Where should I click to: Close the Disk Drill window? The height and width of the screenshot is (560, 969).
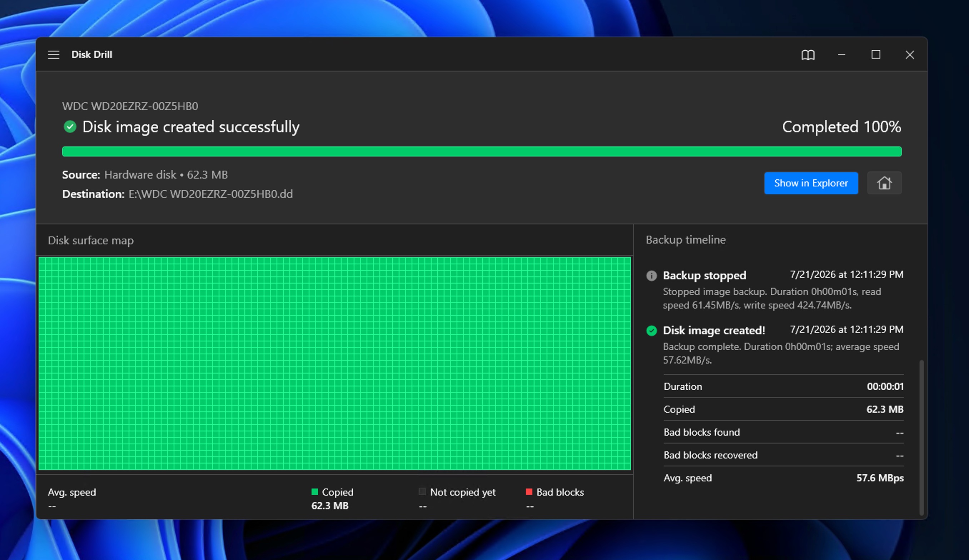pos(910,55)
